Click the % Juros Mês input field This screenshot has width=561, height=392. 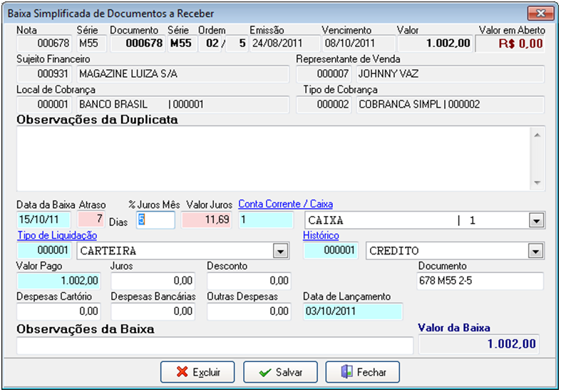(x=155, y=220)
